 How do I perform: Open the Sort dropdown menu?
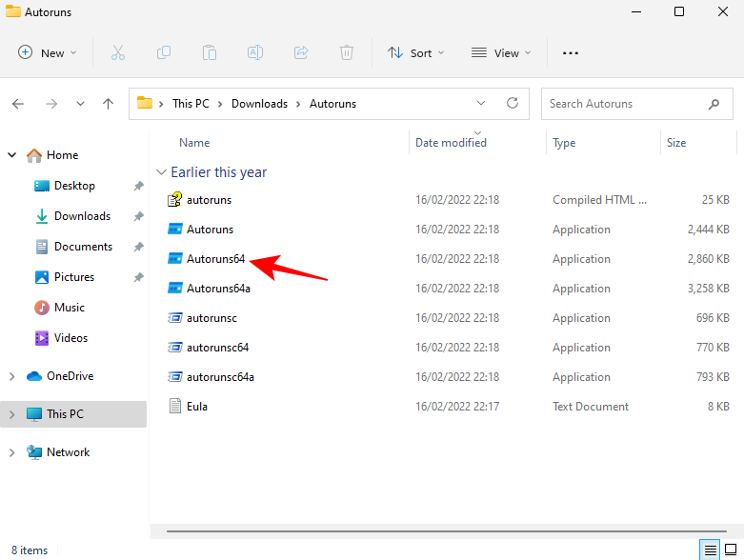416,53
